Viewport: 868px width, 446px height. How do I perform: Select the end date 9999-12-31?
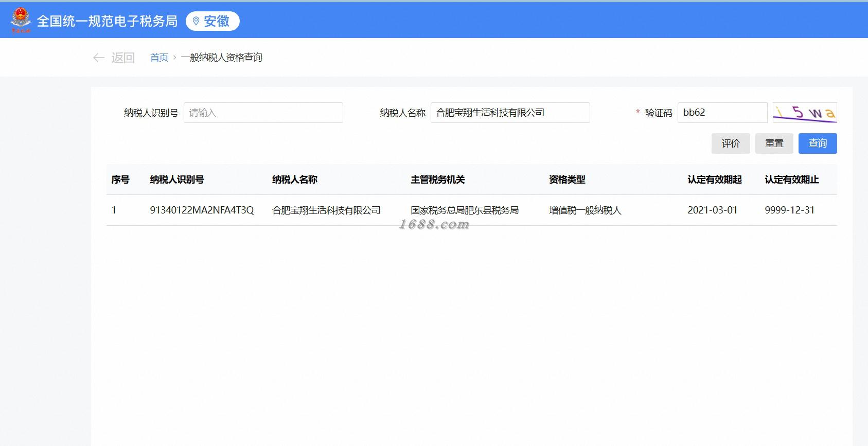tap(790, 210)
